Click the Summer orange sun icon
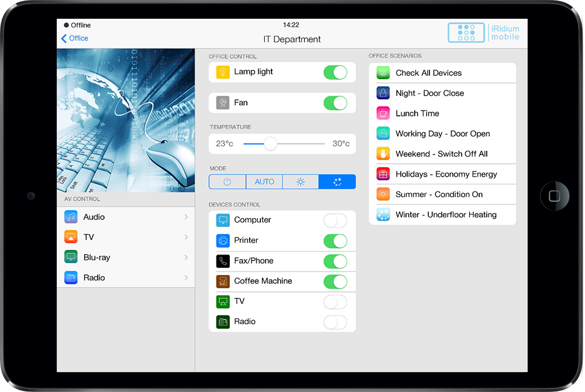Image resolution: width=585 pixels, height=392 pixels. click(x=383, y=194)
